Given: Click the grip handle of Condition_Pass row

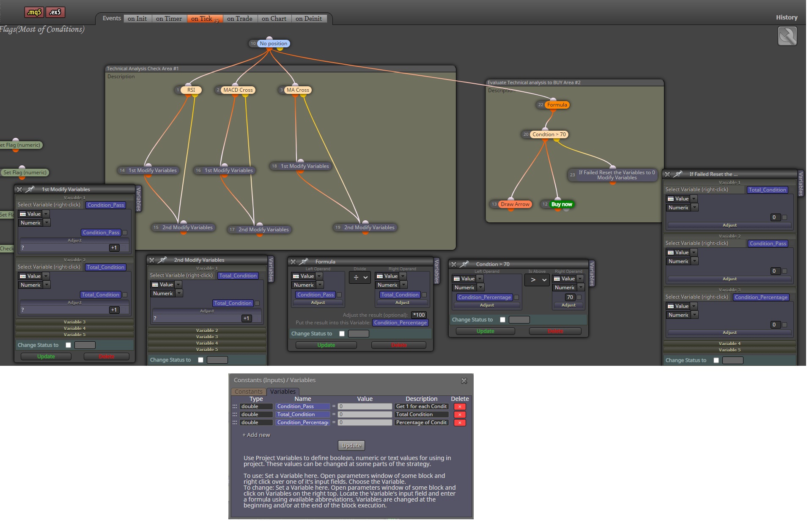Looking at the screenshot, I should tap(235, 406).
